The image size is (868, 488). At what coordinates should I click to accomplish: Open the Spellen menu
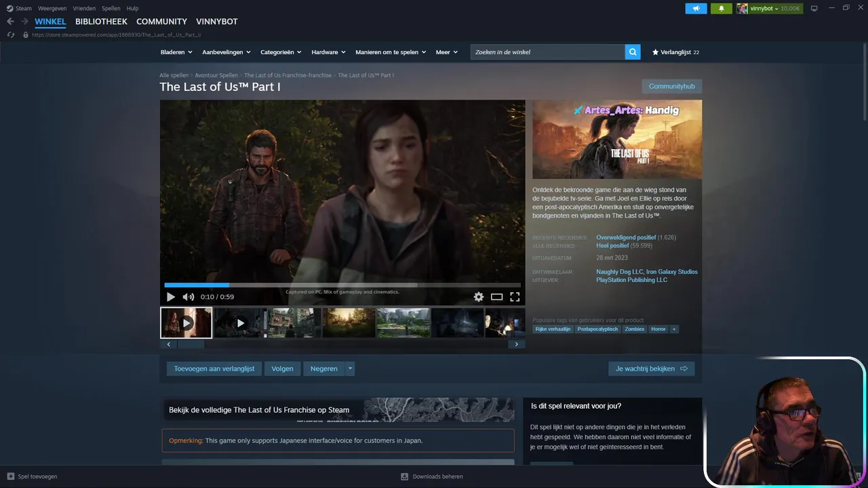tap(111, 8)
